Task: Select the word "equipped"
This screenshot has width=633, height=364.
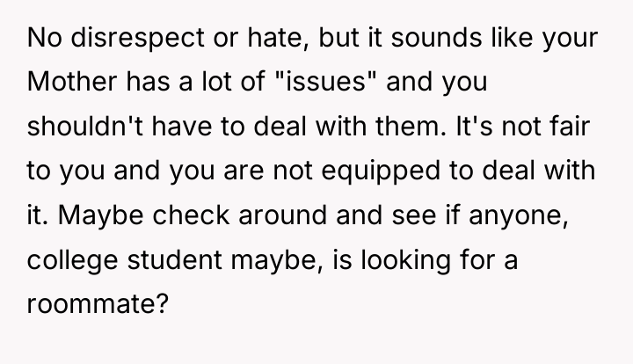Action: click(x=381, y=171)
